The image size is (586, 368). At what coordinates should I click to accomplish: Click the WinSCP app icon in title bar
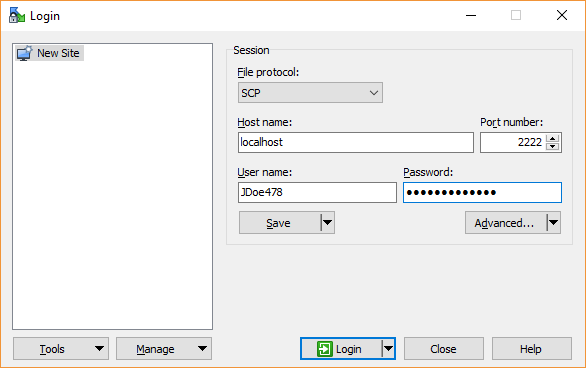point(16,15)
